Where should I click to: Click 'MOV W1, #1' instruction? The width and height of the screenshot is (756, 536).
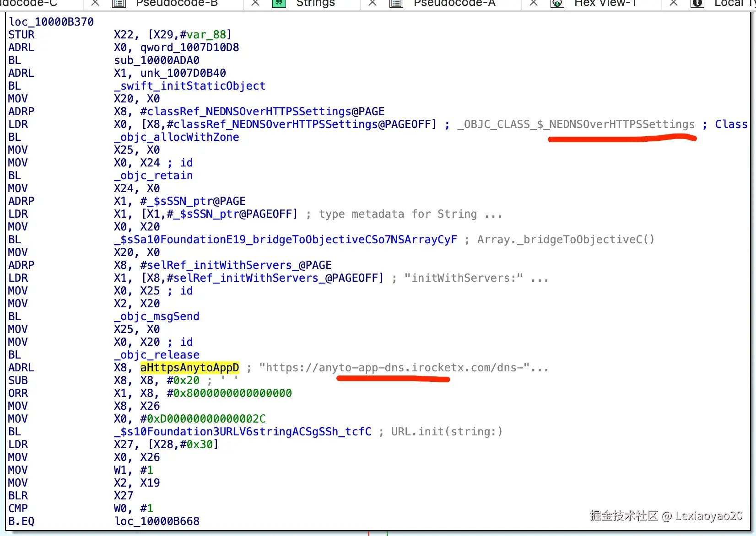81,470
